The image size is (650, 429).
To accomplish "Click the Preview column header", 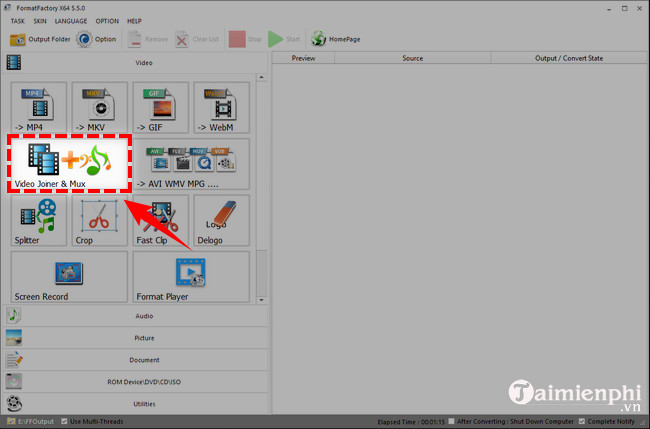I will pyautogui.click(x=303, y=58).
